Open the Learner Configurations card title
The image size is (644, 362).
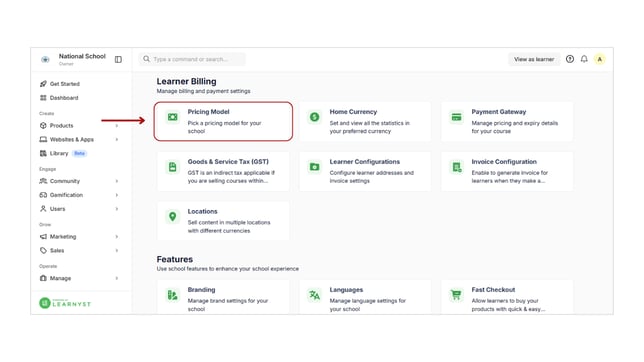tap(364, 161)
